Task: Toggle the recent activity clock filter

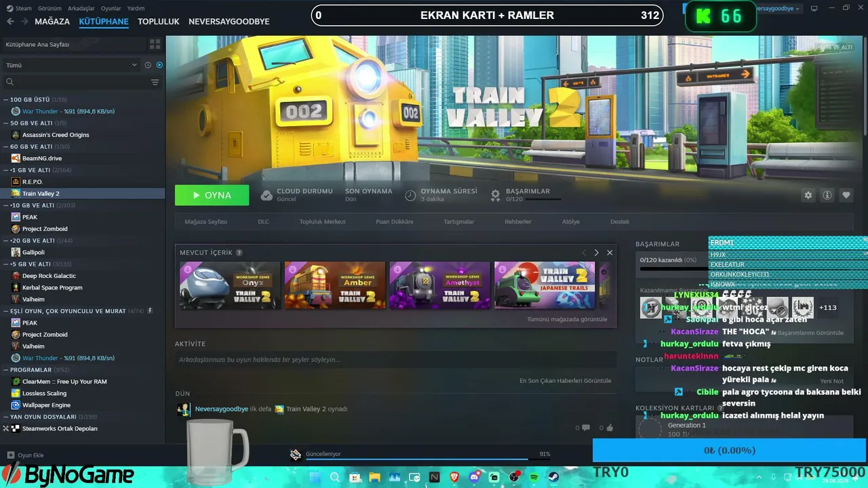Action: pyautogui.click(x=148, y=65)
